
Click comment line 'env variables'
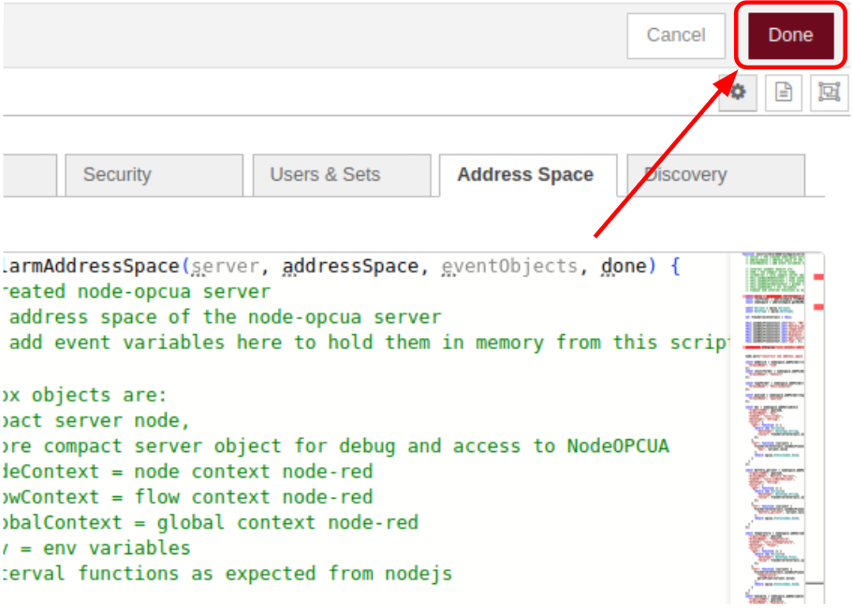(x=116, y=548)
